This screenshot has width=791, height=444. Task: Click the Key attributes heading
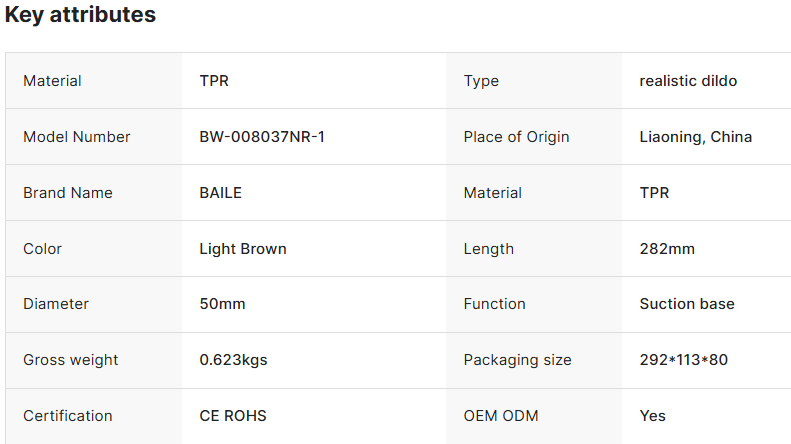(80, 15)
